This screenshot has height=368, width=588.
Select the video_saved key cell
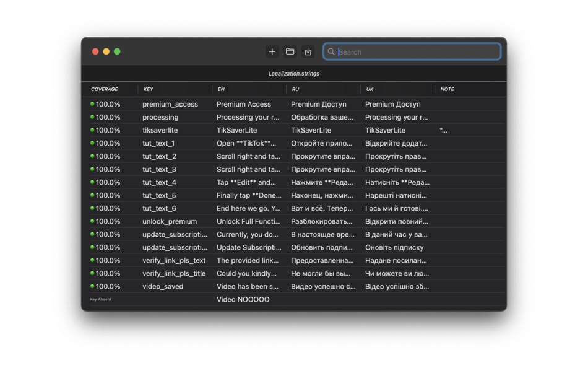[x=163, y=286]
